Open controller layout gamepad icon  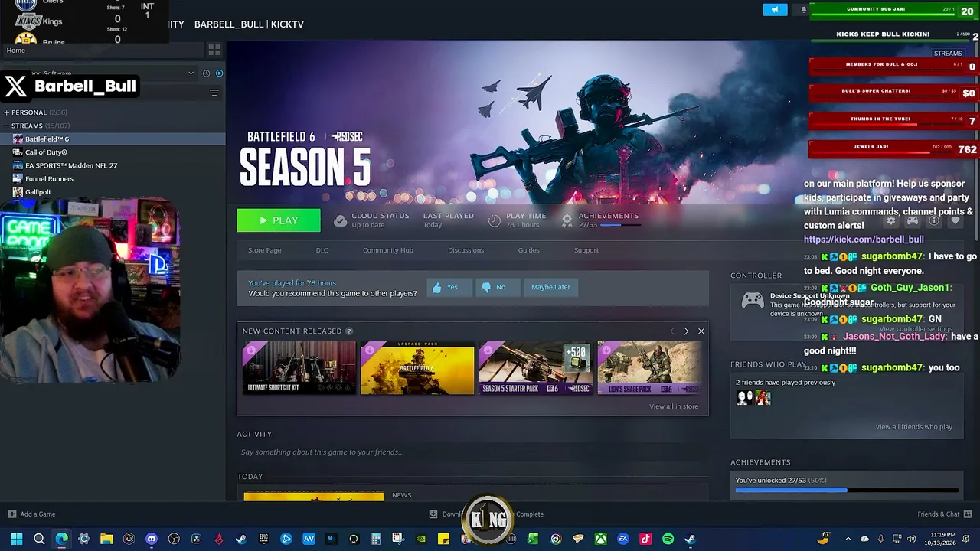[913, 220]
